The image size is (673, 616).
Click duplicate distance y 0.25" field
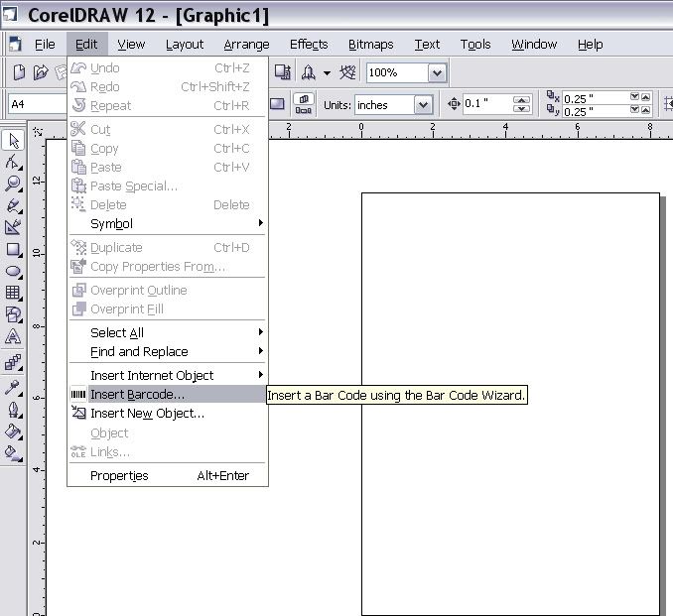(x=596, y=111)
